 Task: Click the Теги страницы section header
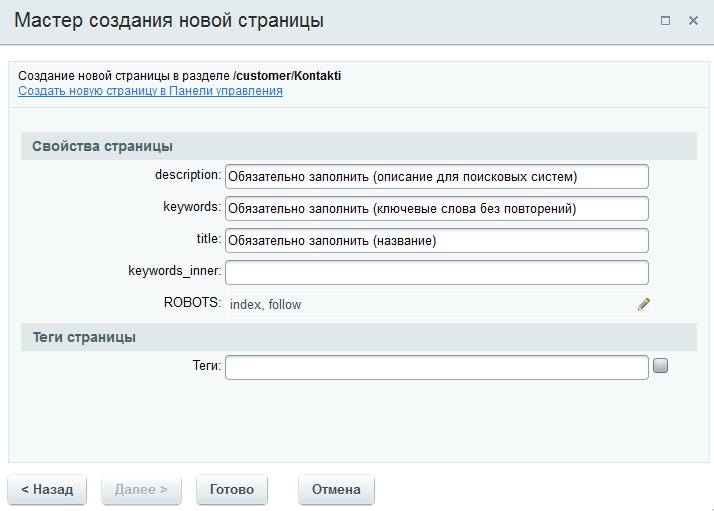359,337
